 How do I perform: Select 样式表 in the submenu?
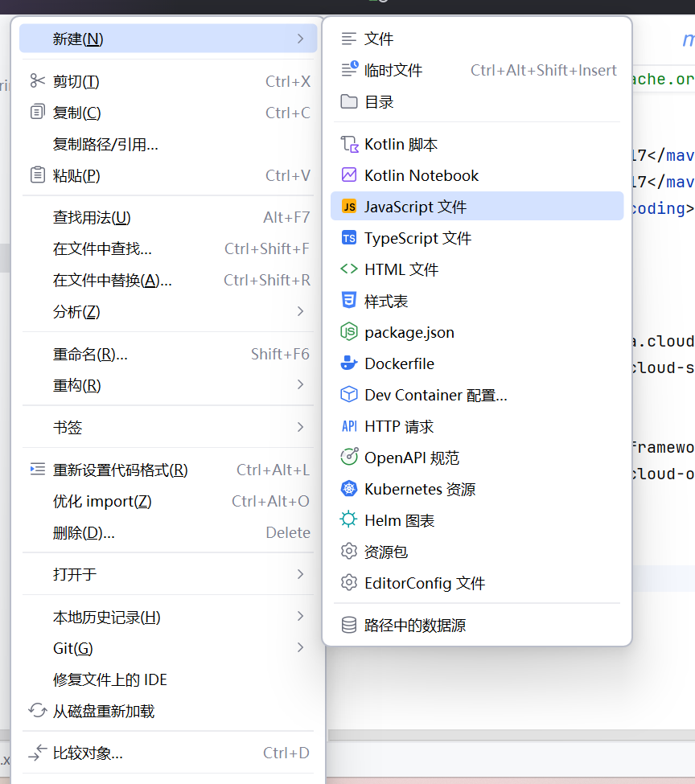click(477, 301)
